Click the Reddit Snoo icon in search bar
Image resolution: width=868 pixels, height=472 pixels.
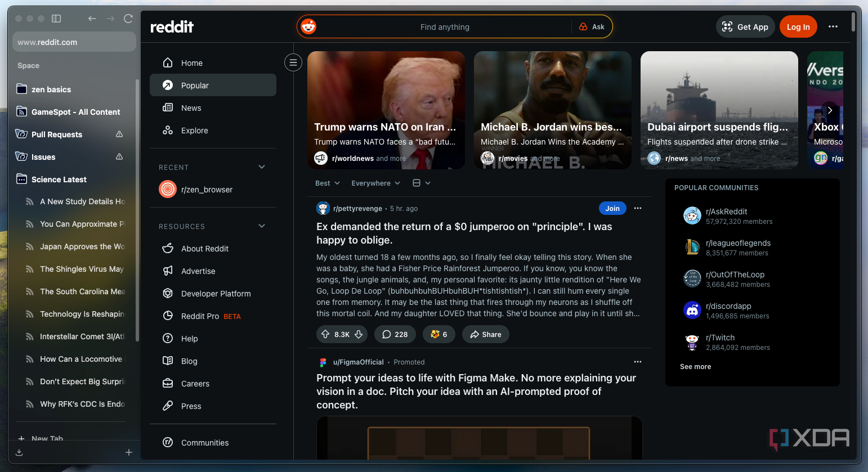308,26
